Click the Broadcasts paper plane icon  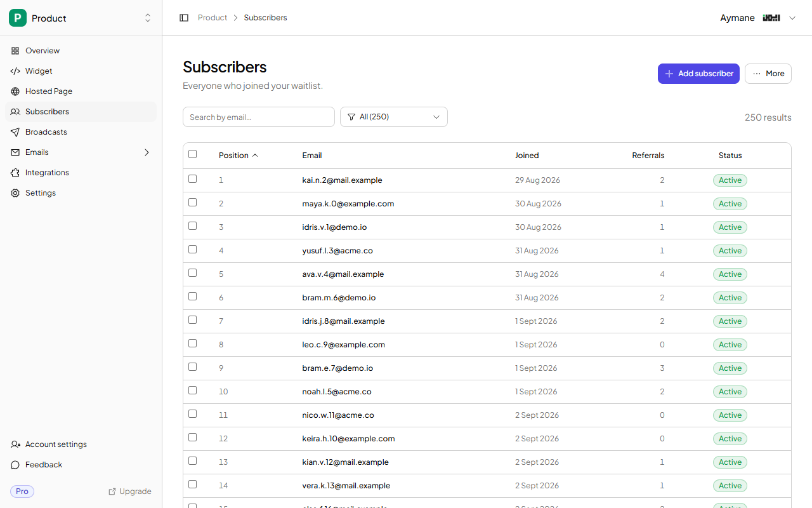click(x=15, y=132)
